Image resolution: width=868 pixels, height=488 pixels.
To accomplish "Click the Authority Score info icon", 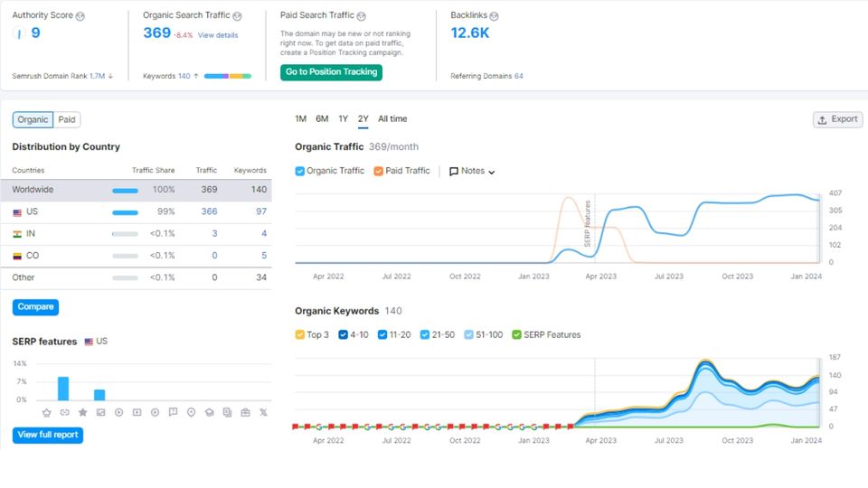I will [80, 16].
